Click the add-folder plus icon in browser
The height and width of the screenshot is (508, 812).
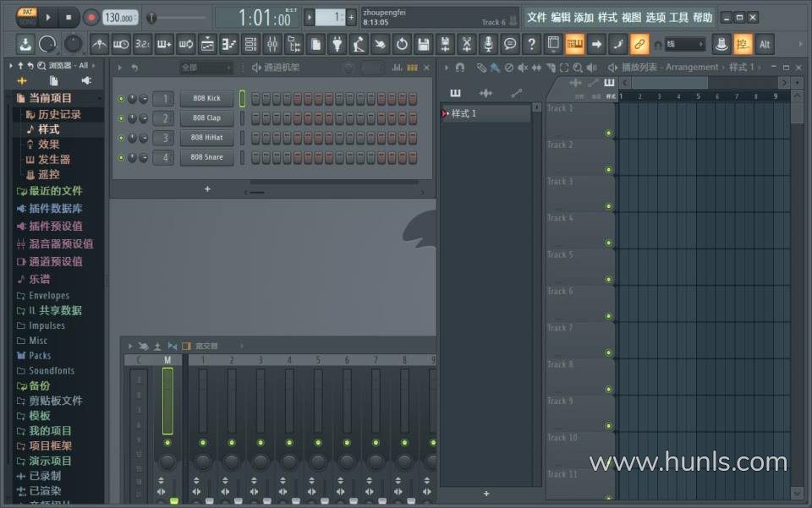coord(22,81)
